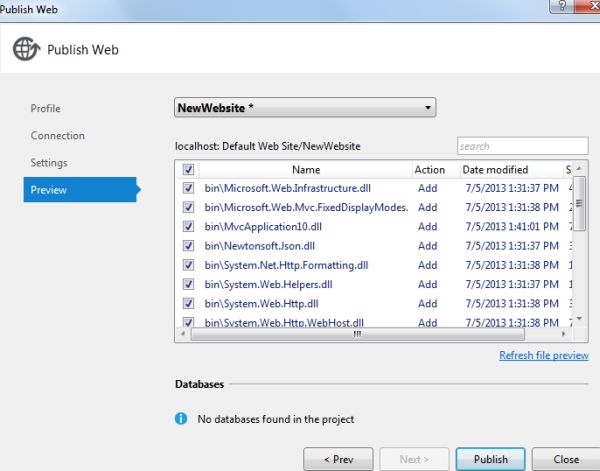This screenshot has height=471, width=600.
Task: Click the localhost: Default Web Site/NewWebsite text
Action: coord(267,146)
